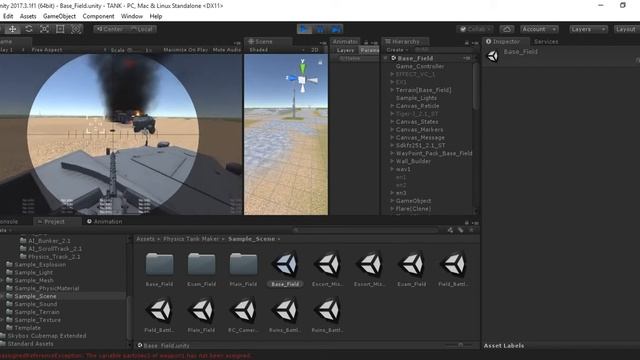Select the Rotate tool in the toolbar
The width and height of the screenshot is (640, 360).
[29, 29]
